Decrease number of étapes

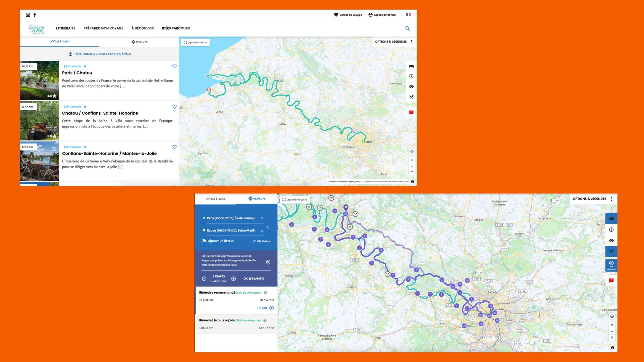(204, 279)
